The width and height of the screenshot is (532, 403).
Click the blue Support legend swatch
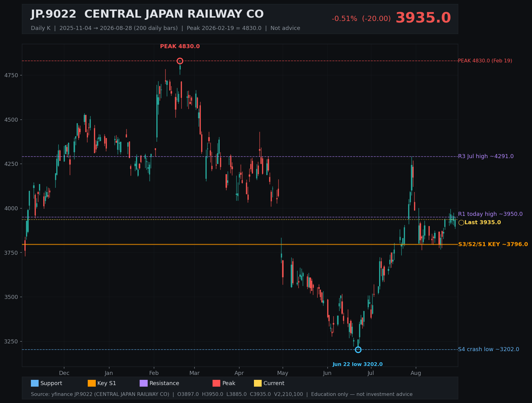point(35,383)
